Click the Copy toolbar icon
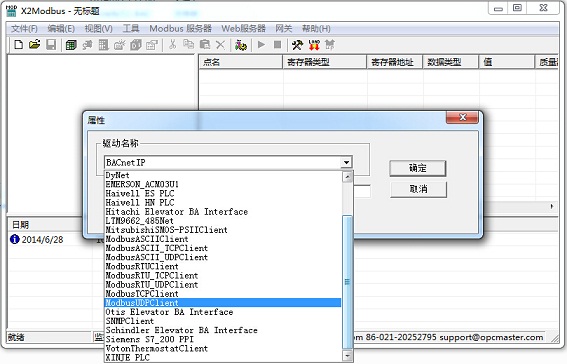Screen dimensions: 567x364 tap(188, 45)
